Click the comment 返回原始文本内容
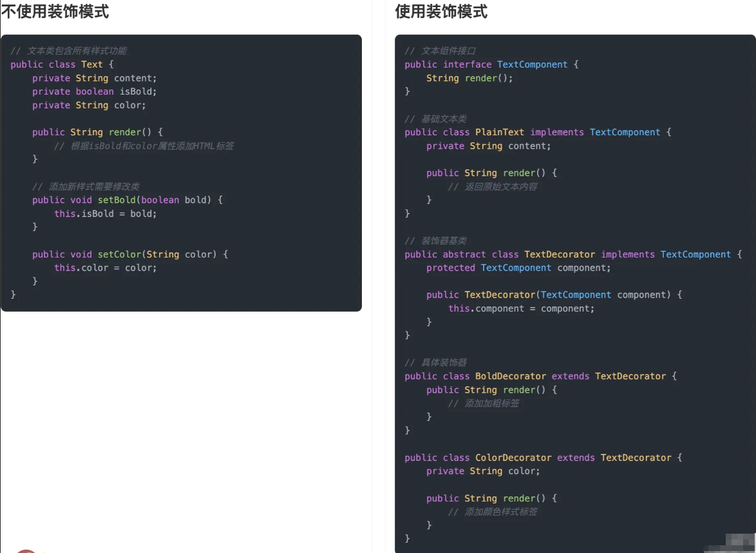 [493, 186]
